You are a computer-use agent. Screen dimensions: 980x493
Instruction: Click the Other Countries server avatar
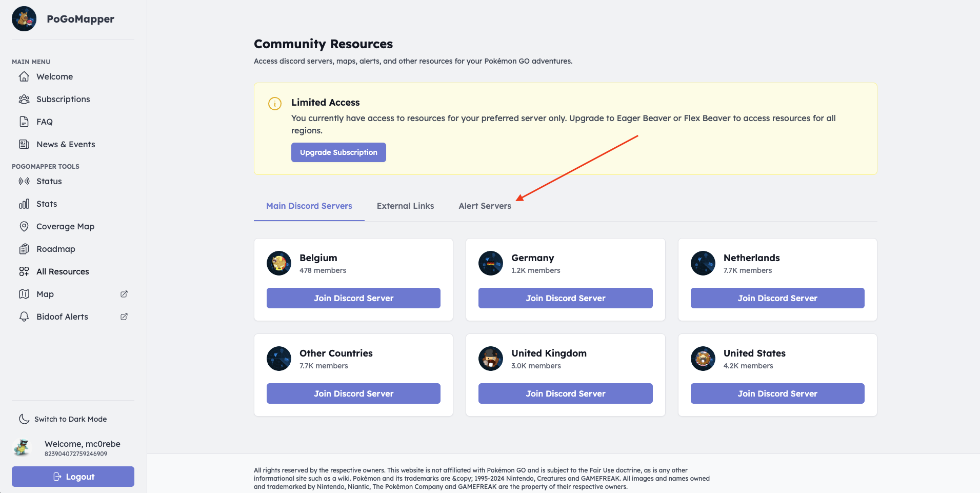coord(279,359)
